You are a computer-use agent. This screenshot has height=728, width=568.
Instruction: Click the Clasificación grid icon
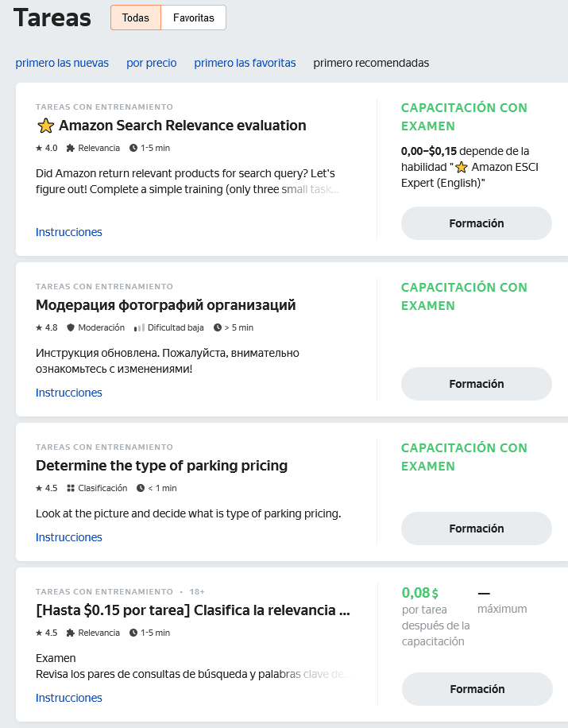coord(71,488)
